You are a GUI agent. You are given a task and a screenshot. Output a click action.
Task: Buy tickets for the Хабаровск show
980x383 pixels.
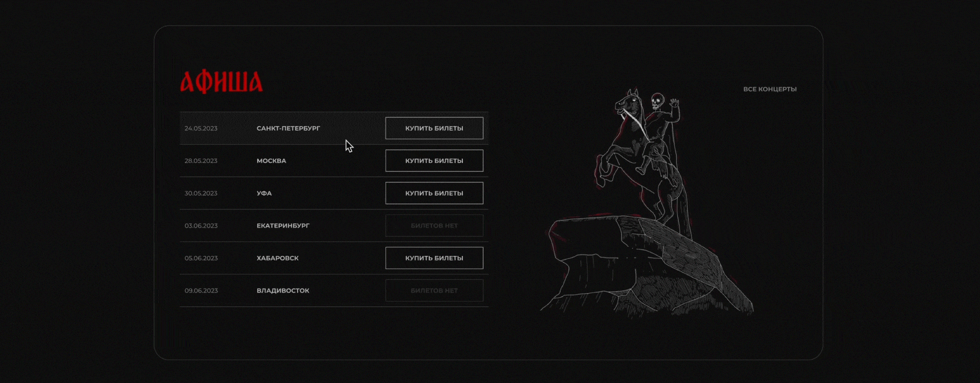click(x=434, y=258)
